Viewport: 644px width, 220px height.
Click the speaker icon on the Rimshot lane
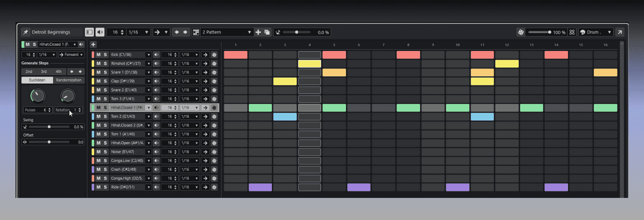(x=156, y=63)
